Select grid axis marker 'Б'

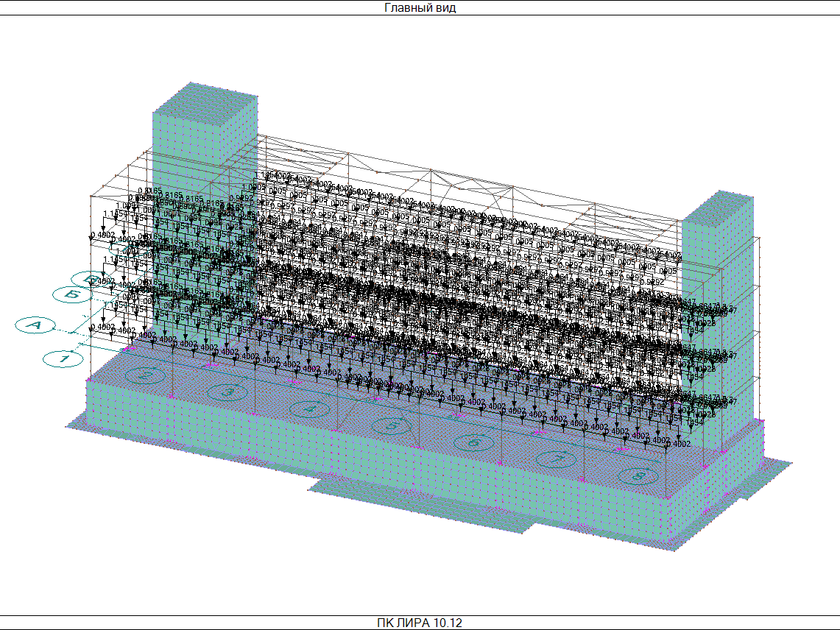(x=72, y=294)
